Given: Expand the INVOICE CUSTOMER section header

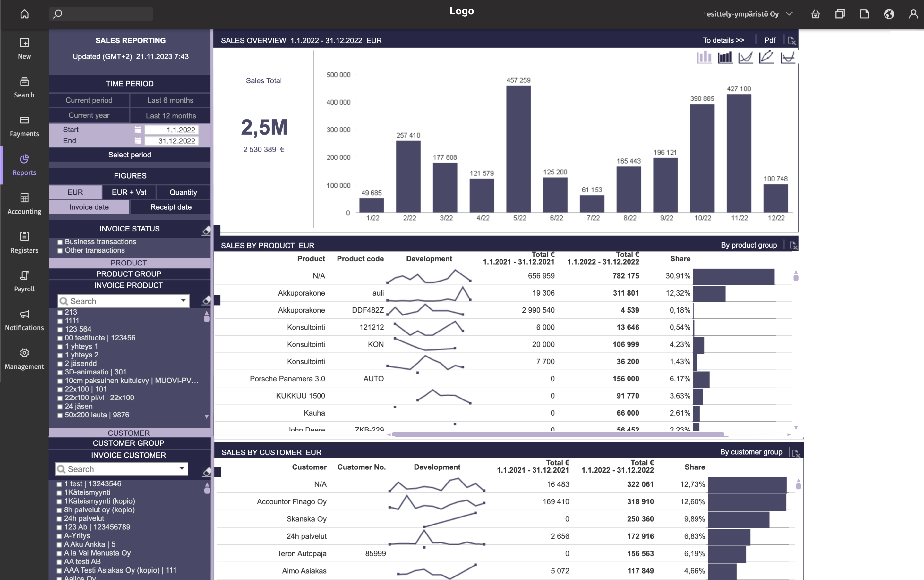Looking at the screenshot, I should tap(129, 455).
